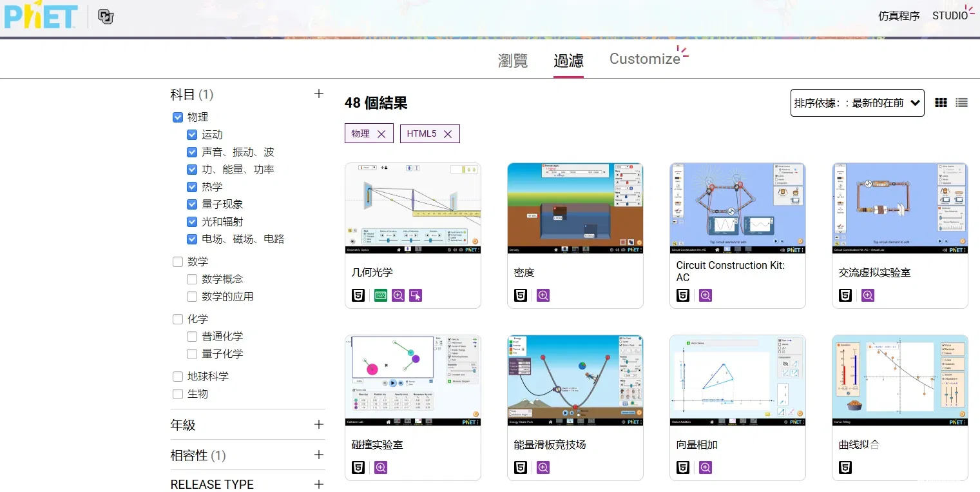This screenshot has width=980, height=492.
Task: Remove the HTML5 filter chip
Action: (448, 134)
